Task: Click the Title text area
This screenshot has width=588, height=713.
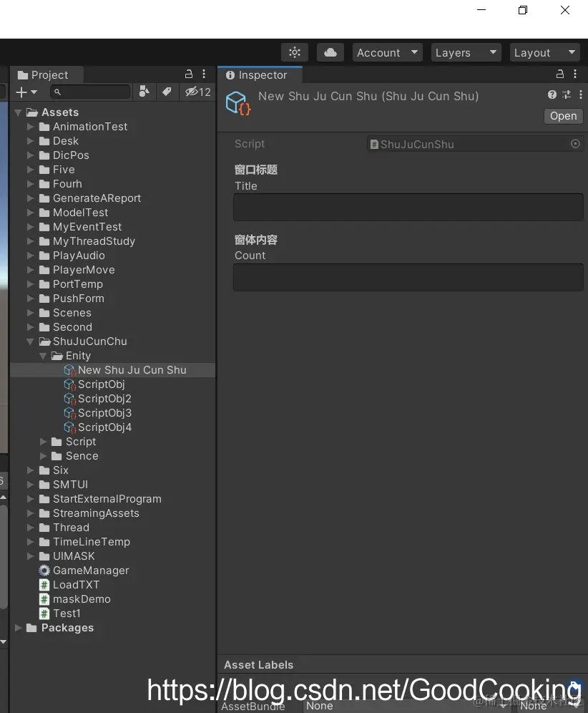Action: click(408, 208)
